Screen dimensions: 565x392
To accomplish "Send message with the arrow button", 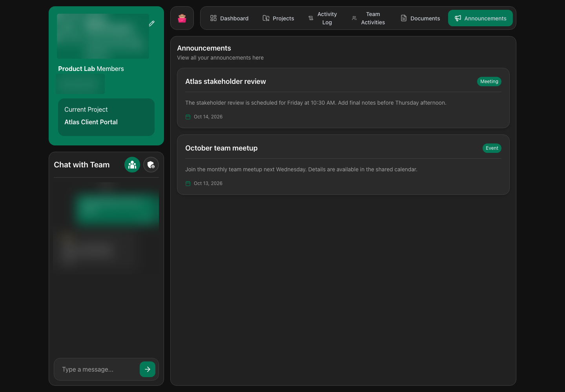I will point(148,369).
